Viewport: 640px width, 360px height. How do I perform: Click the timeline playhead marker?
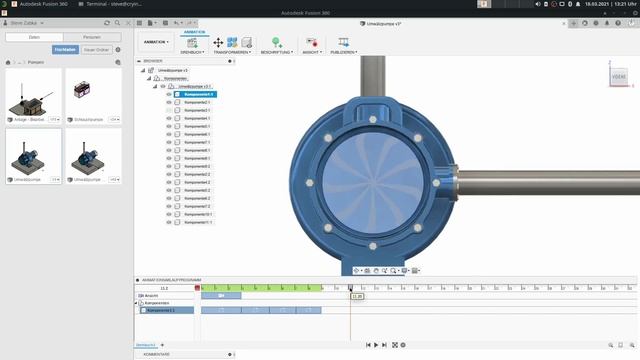(350, 288)
